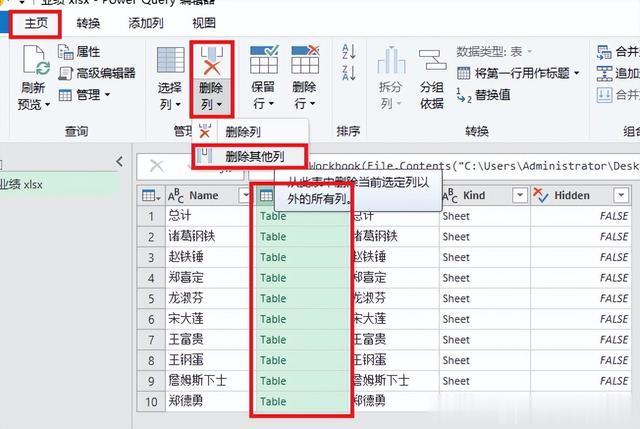Click the 删除列 ribbon icon
This screenshot has width=640, height=429.
tap(211, 61)
